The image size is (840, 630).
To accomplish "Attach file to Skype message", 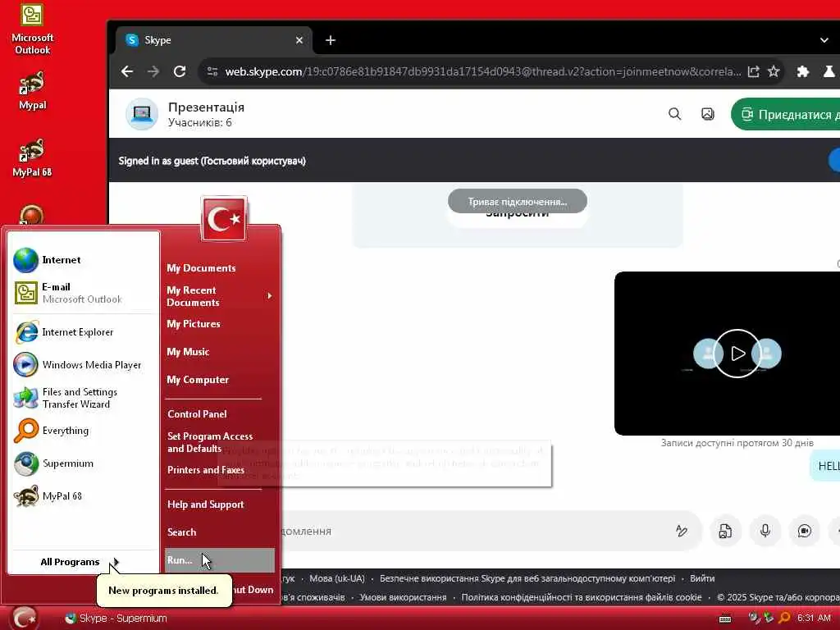I will pos(725,531).
